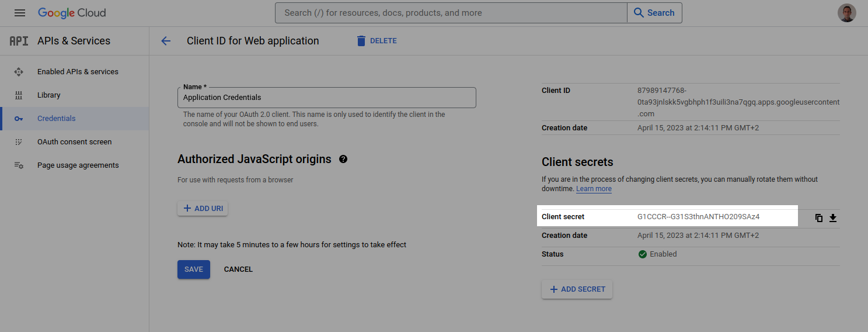Viewport: 868px width, 332px height.
Task: Go to Page usage agreements
Action: [78, 165]
